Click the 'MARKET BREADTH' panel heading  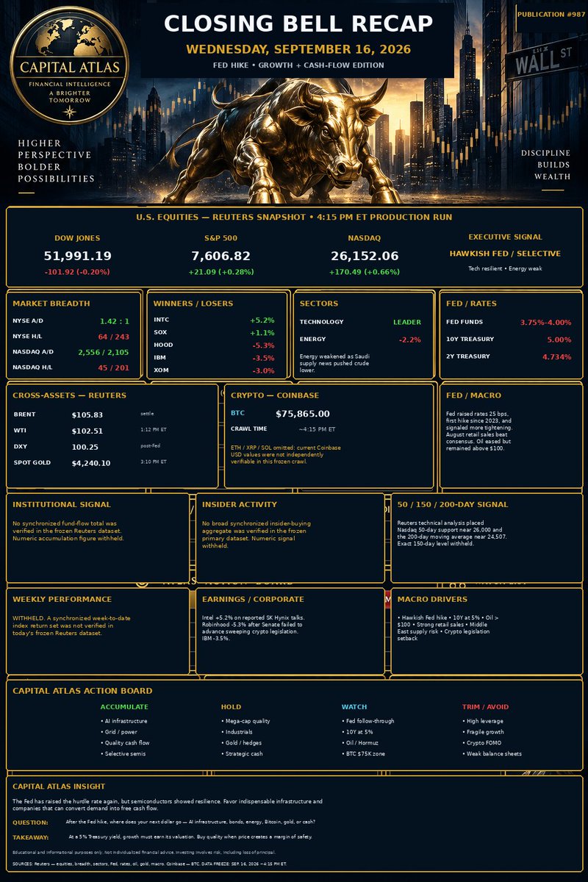tap(51, 304)
